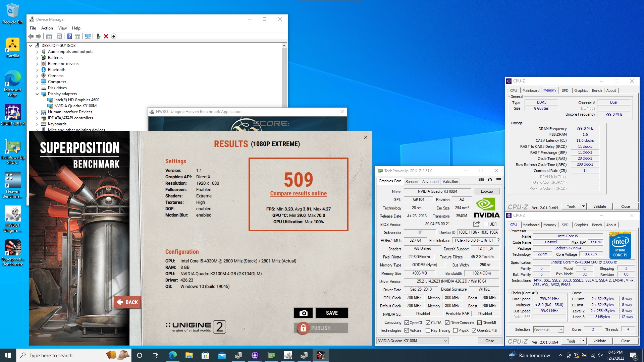Expand the Disk drives node
The image size is (644, 362).
tap(37, 88)
